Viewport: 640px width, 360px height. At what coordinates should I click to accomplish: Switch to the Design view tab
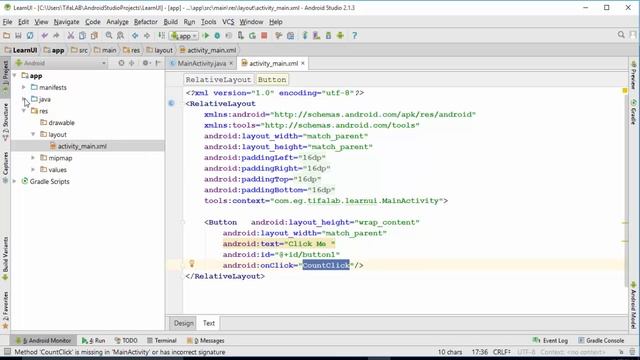pyautogui.click(x=184, y=323)
